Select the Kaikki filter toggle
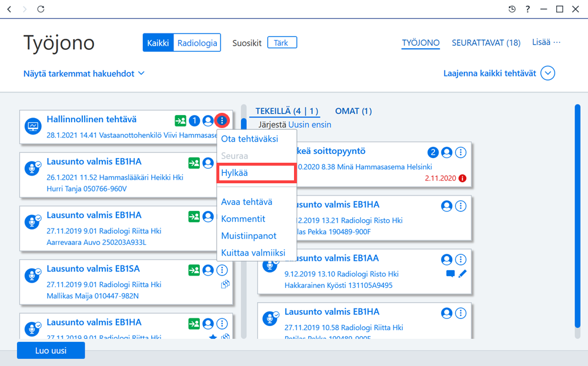Viewport: 588px width, 366px height. click(158, 43)
